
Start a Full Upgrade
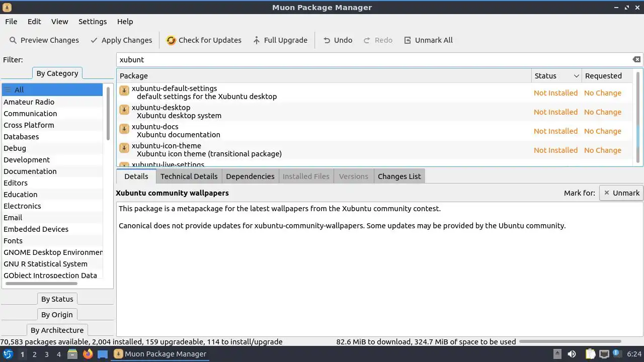[280, 40]
